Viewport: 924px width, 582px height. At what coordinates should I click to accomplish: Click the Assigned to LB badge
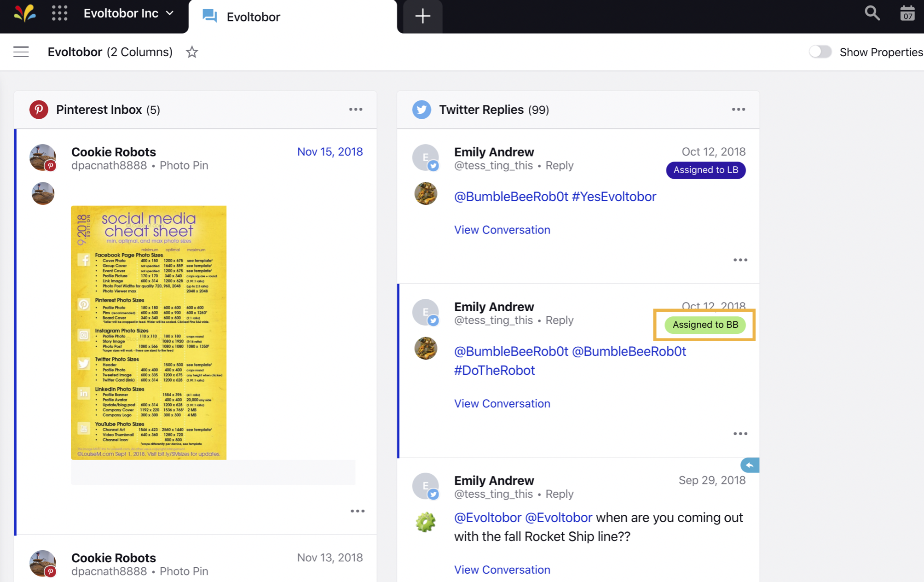[x=706, y=170]
